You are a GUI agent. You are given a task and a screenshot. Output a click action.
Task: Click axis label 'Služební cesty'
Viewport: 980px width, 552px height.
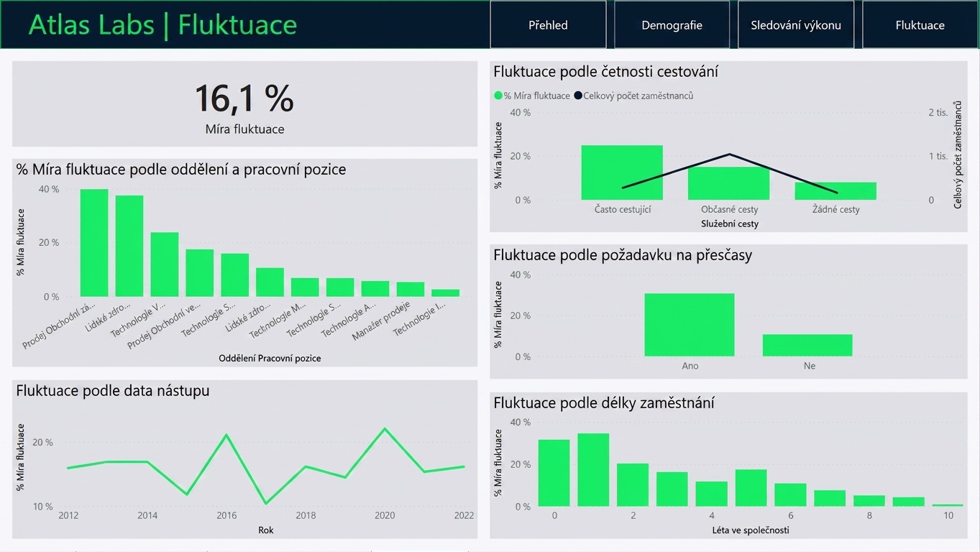pos(729,224)
